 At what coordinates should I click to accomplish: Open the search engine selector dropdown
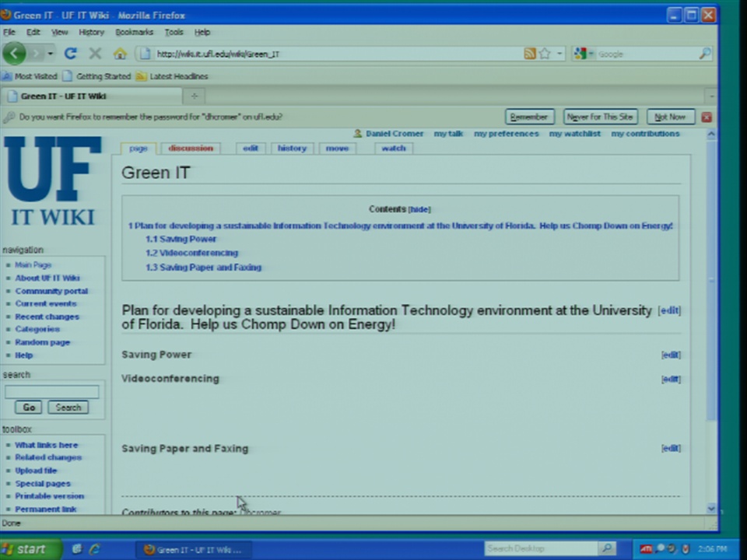(591, 54)
